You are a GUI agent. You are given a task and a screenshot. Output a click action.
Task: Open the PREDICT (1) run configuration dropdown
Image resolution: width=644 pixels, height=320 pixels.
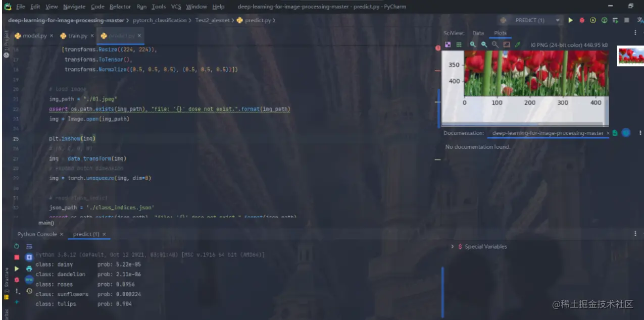[529, 20]
